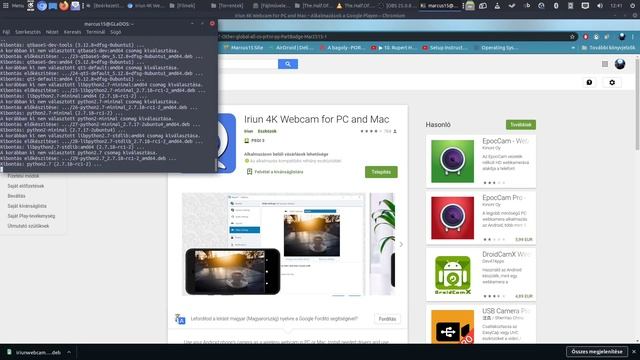Click the USB Camera app icon
This screenshot has height=360, width=640.
[452, 327]
